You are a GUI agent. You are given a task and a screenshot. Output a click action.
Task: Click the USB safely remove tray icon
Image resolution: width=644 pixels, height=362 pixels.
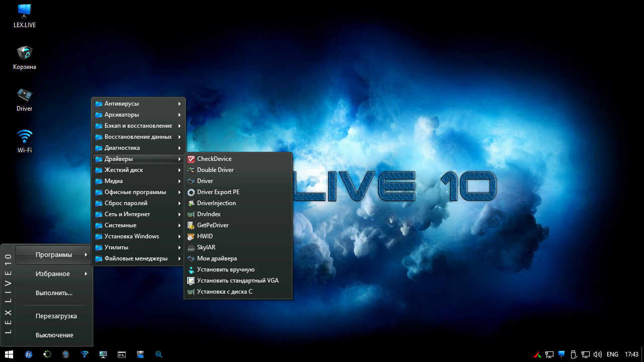[x=573, y=354]
